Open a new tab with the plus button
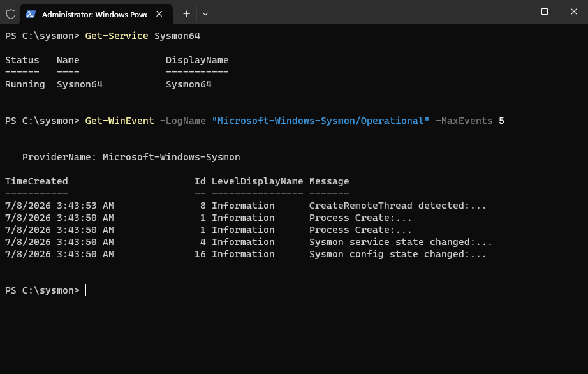Image resolution: width=588 pixels, height=374 pixels. point(186,14)
